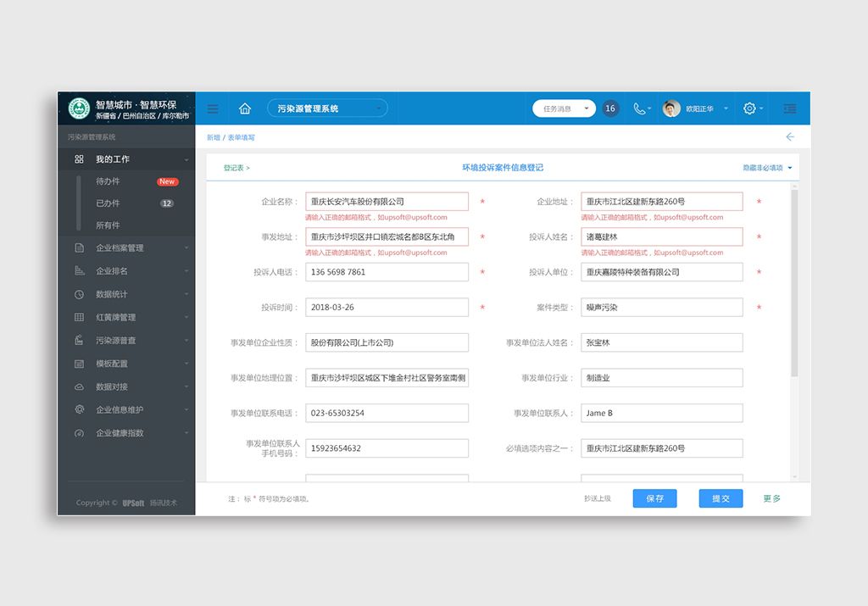
Task: Expand 企业健康指数 menu
Action: 126,433
